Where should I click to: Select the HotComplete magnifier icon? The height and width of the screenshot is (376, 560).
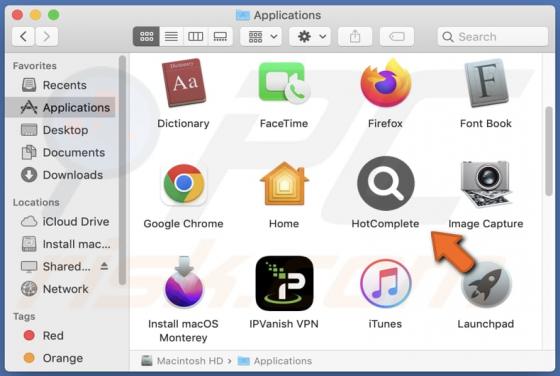click(385, 183)
